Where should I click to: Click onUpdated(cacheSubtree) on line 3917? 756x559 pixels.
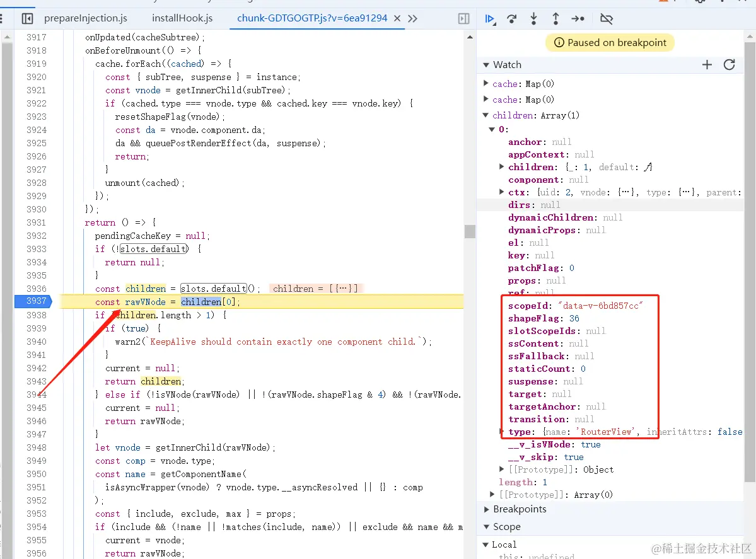point(142,37)
